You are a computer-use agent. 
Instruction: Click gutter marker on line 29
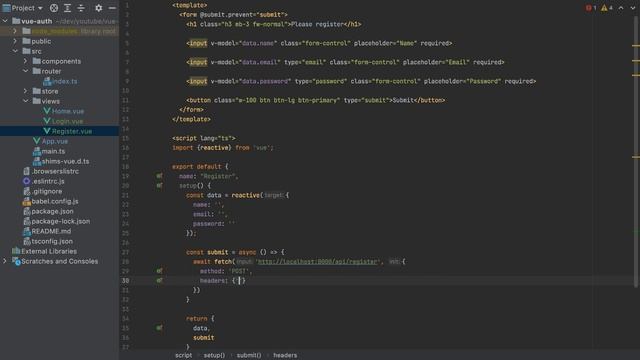tap(159, 271)
